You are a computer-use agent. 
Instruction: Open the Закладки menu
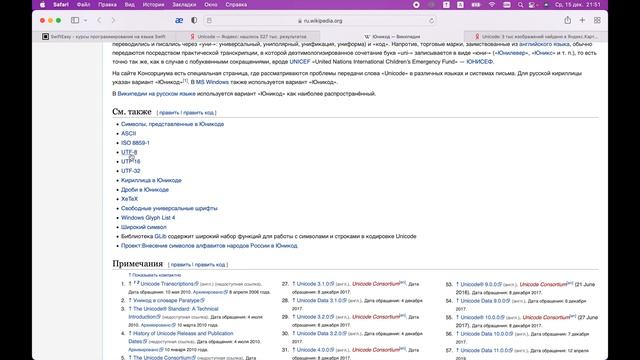pyautogui.click(x=184, y=5)
